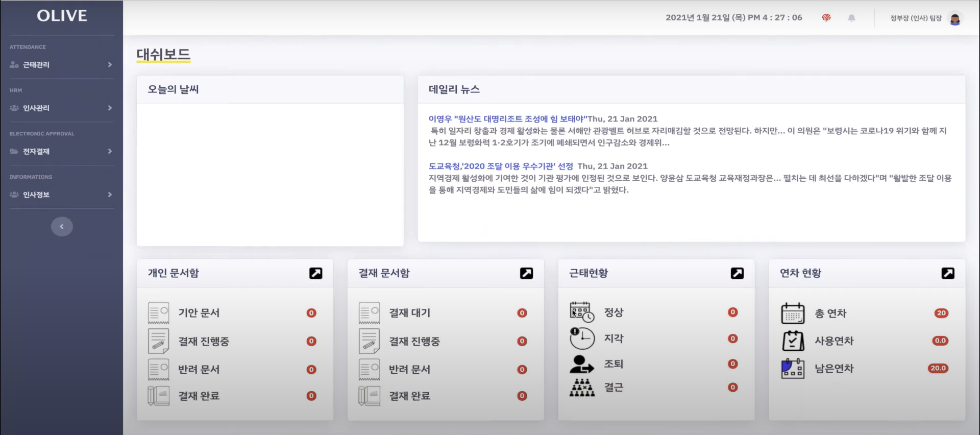Viewport: 980px width, 435px height.
Task: Select 기안 문서 in 개인 문서함
Action: 199,313
